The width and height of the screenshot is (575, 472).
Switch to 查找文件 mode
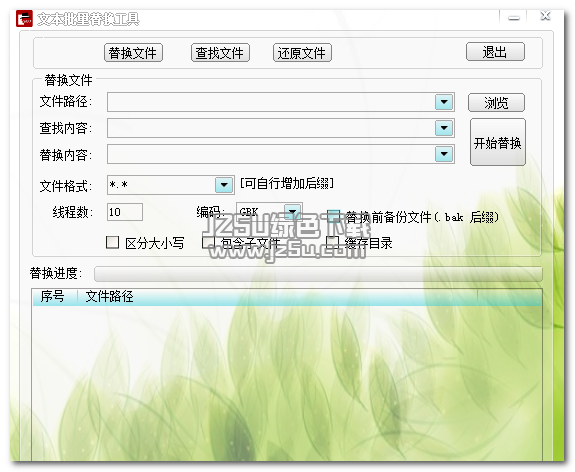[220, 53]
